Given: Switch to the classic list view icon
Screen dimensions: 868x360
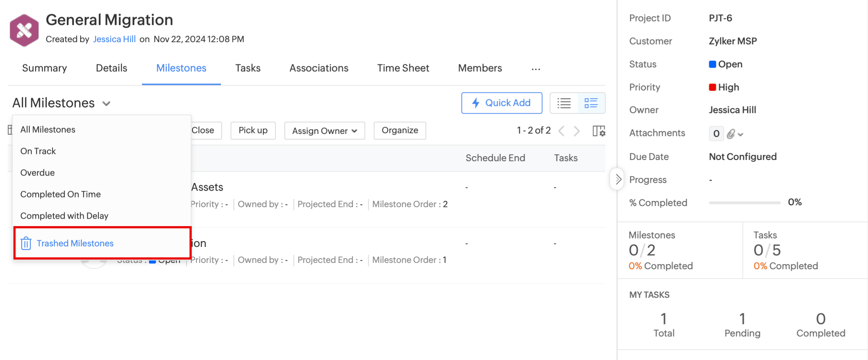Looking at the screenshot, I should [564, 103].
